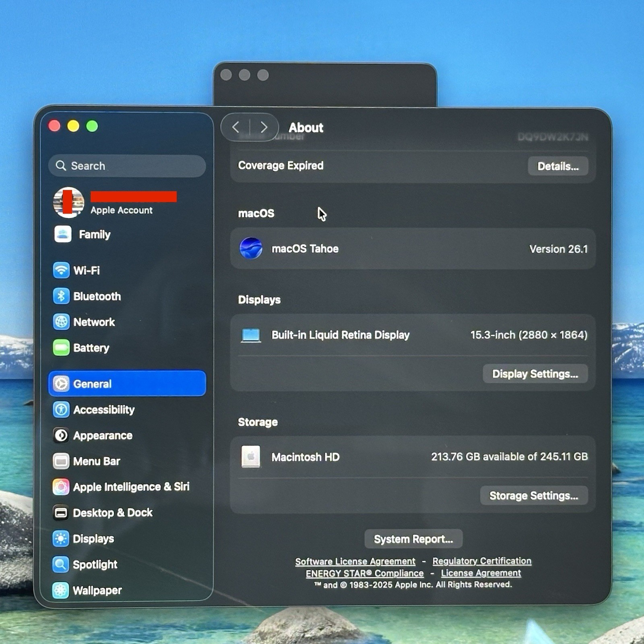The image size is (644, 644).
Task: Open the Regulatory Certification link
Action: click(481, 561)
